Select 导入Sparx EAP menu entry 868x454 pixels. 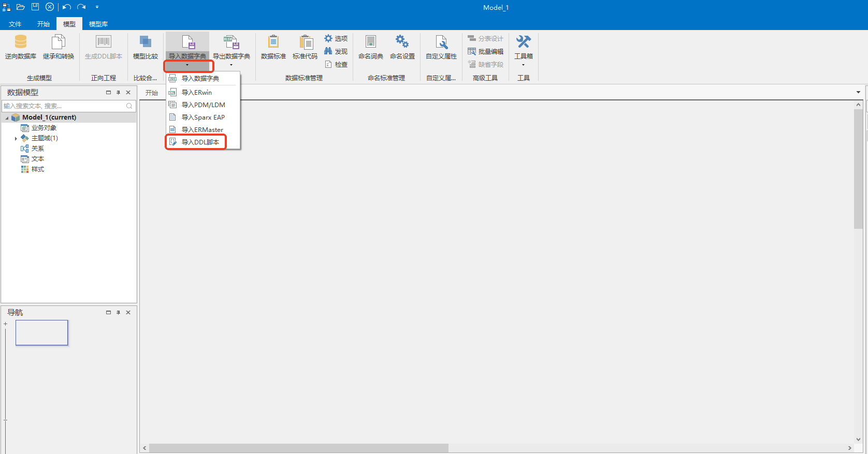[203, 117]
